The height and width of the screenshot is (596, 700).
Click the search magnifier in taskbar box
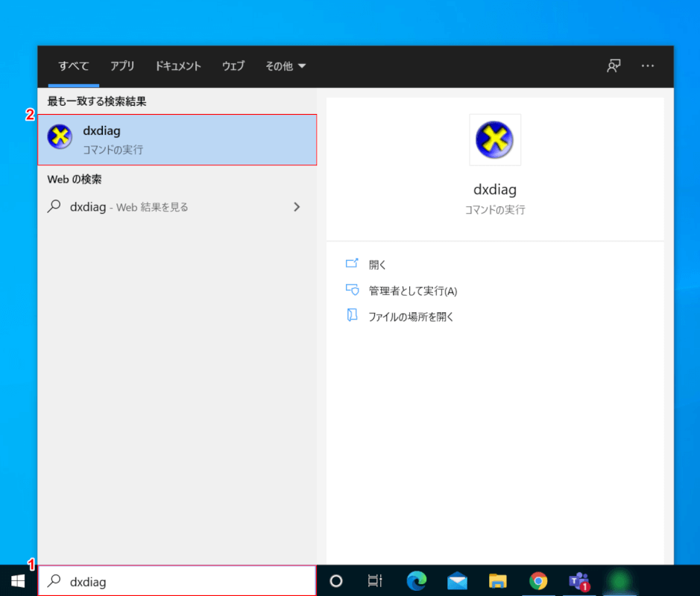pyautogui.click(x=54, y=580)
